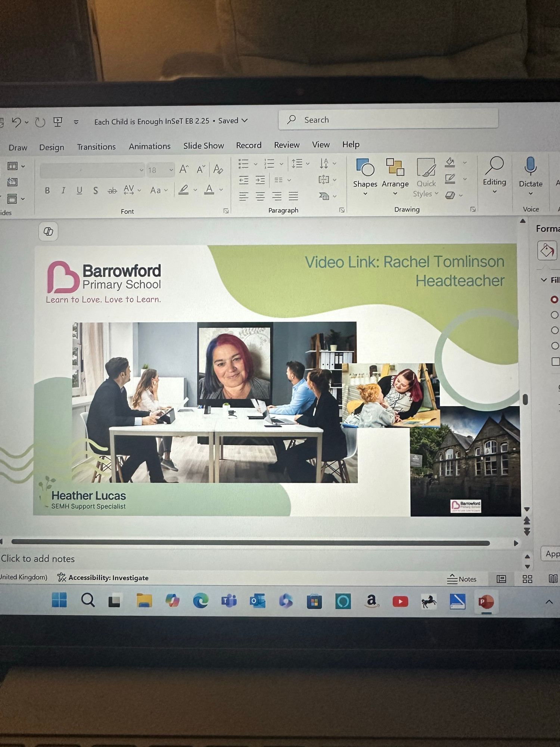The height and width of the screenshot is (747, 560).
Task: Decrease list indent level
Action: (243, 180)
